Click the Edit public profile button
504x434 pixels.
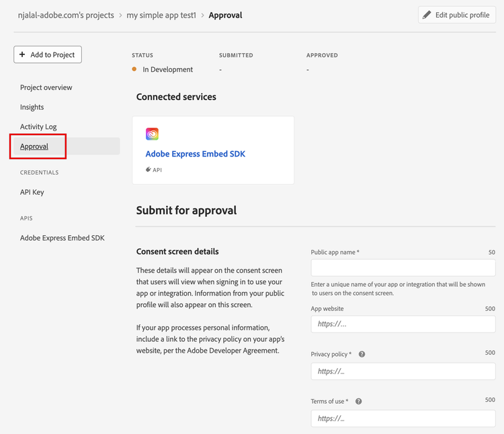457,15
